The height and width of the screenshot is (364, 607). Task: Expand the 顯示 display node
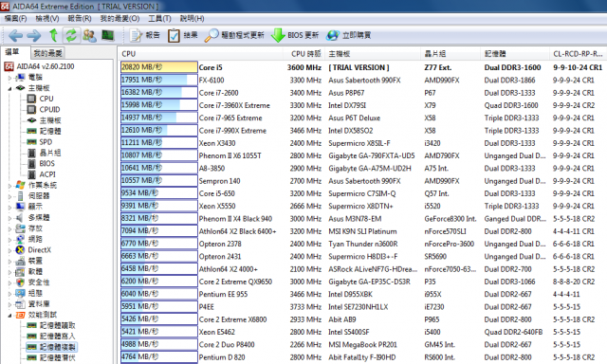click(9, 207)
